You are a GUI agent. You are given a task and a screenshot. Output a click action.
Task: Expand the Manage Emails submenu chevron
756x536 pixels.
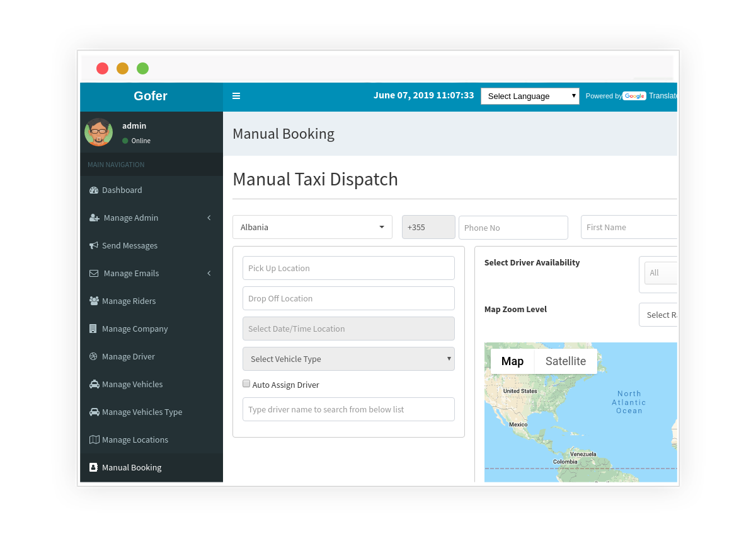tap(209, 273)
